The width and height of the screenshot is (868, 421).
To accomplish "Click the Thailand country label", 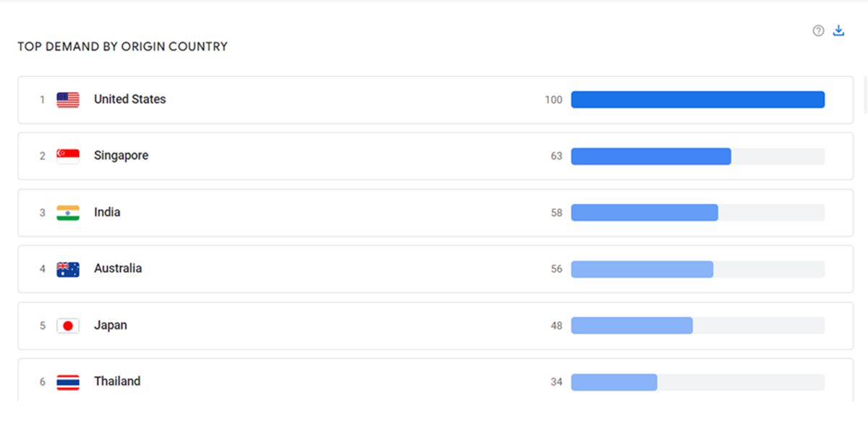I will (x=117, y=382).
